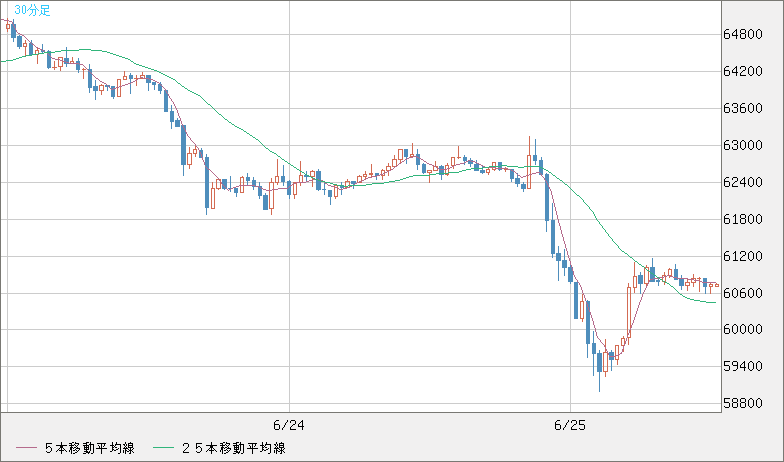Click the 61200 price axis label
The image size is (784, 462).
click(743, 256)
